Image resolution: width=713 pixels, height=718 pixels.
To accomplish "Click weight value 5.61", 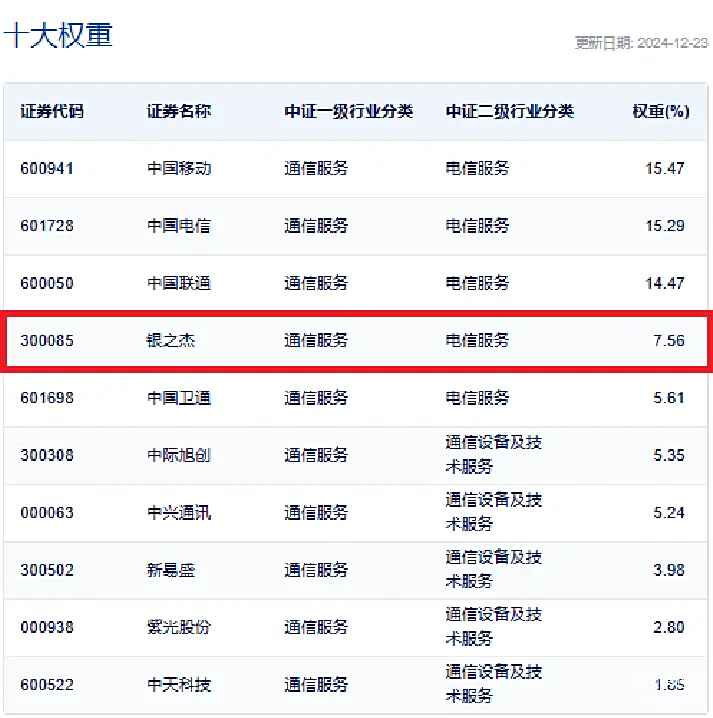I will [669, 398].
